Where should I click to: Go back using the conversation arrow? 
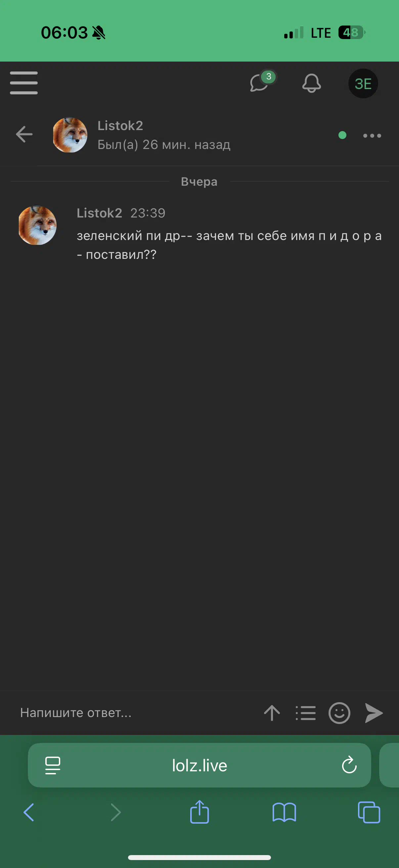point(24,134)
